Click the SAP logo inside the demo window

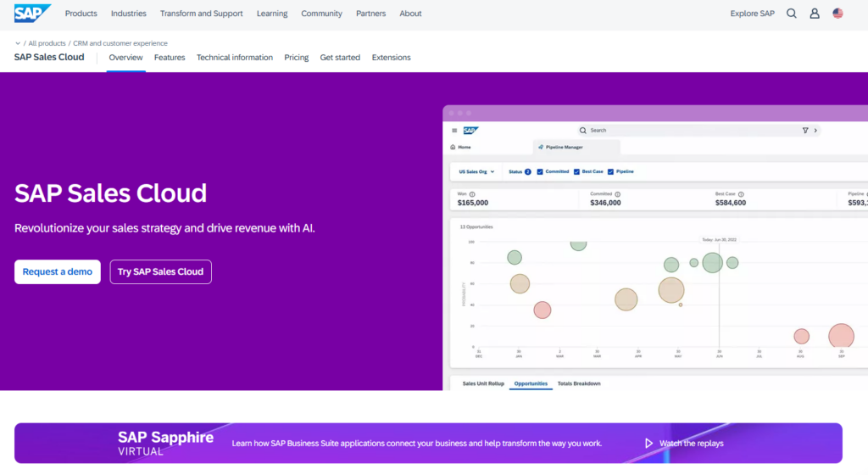(470, 131)
